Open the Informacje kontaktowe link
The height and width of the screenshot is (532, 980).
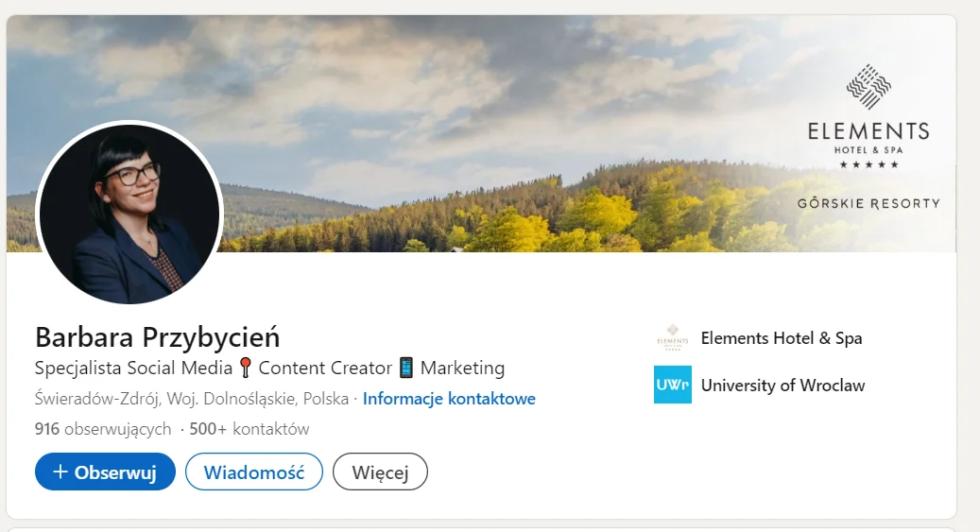pyautogui.click(x=449, y=398)
